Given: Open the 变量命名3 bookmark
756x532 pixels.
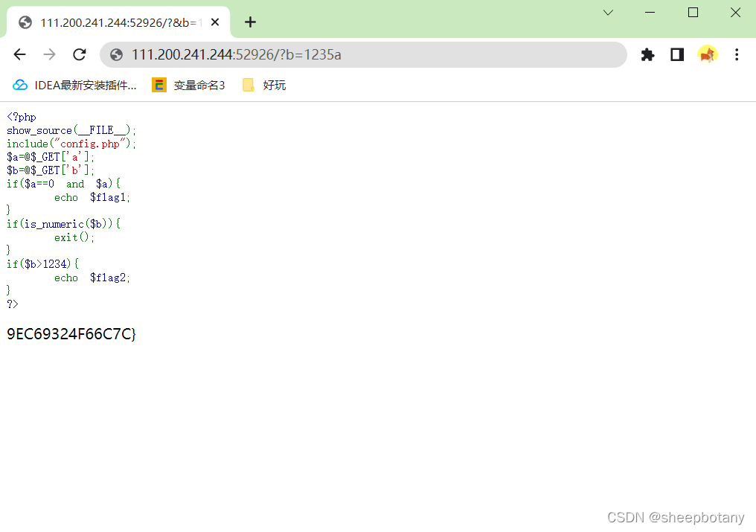Looking at the screenshot, I should (x=188, y=86).
